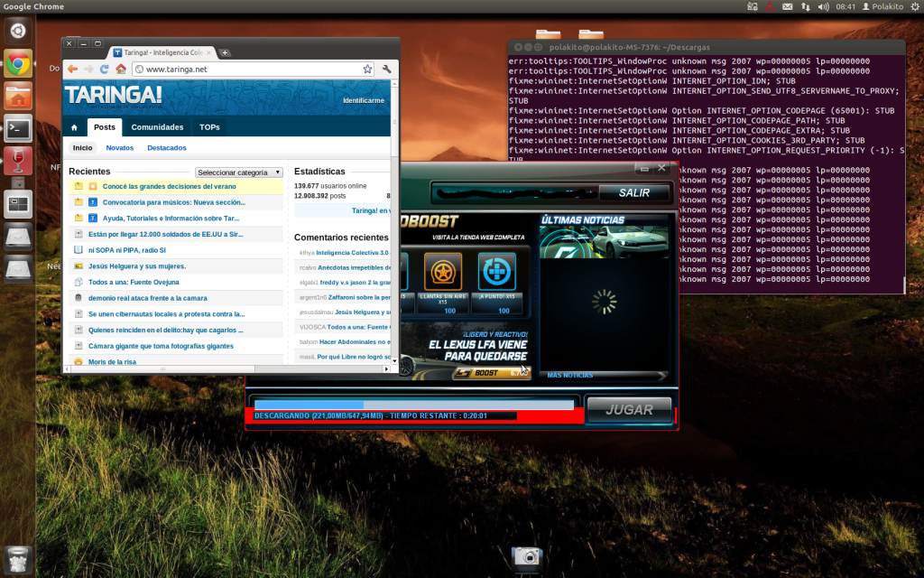
Task: Click the TARINGA! logo header
Action: pyautogui.click(x=113, y=96)
